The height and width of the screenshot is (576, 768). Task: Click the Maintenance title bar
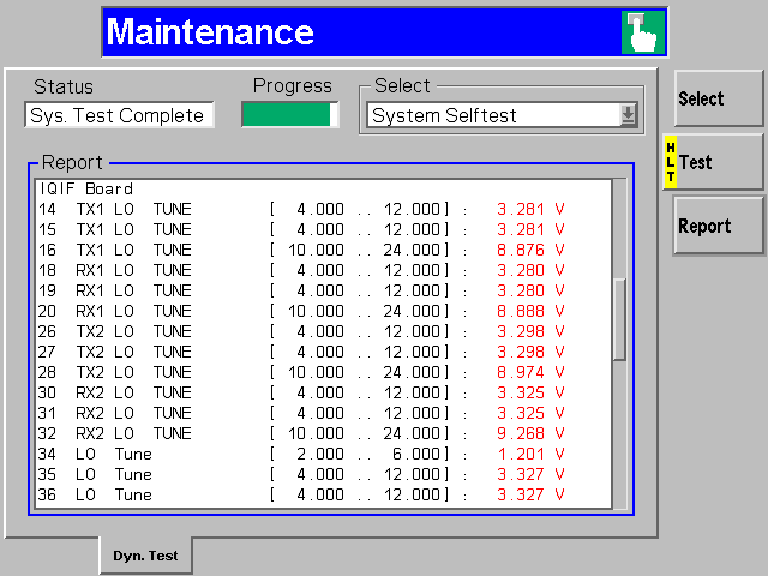384,32
